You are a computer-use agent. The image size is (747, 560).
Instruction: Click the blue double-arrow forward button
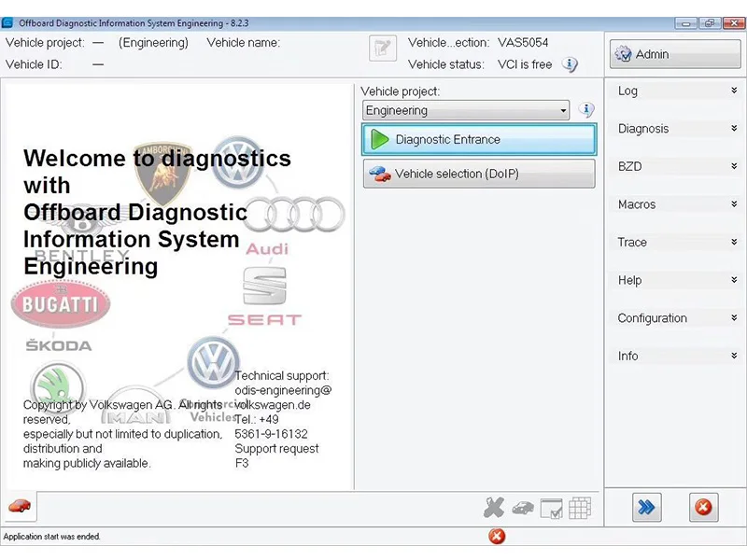click(x=646, y=508)
